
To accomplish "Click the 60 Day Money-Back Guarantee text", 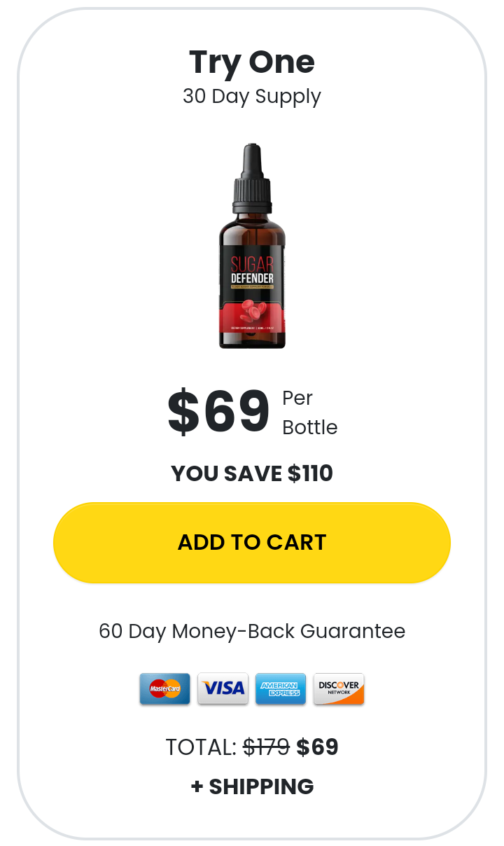I will click(x=252, y=632).
